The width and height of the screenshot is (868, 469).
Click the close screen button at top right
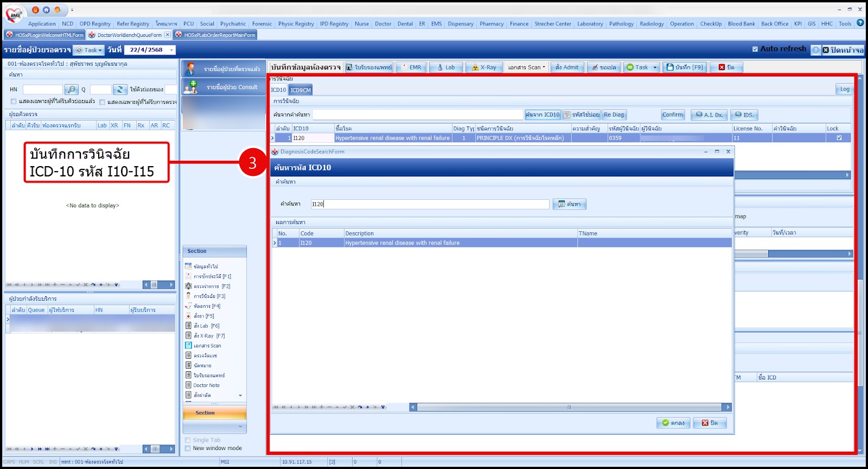(x=843, y=50)
